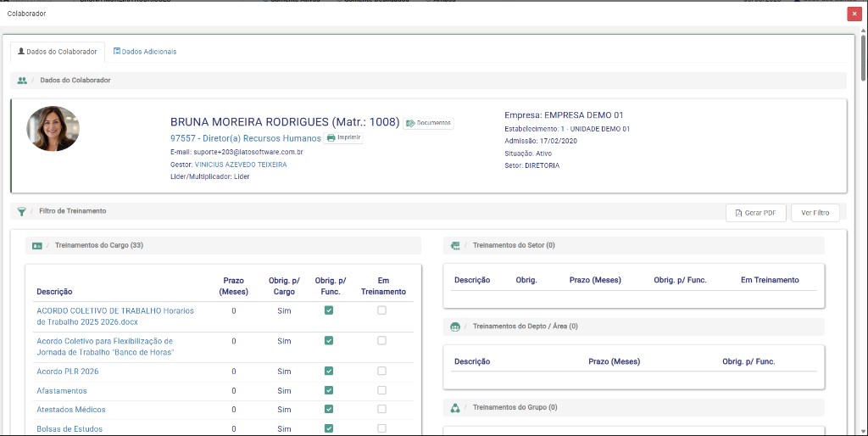Open manager VINICIUS AZEVEDO TEIXEIRA link

(241, 165)
